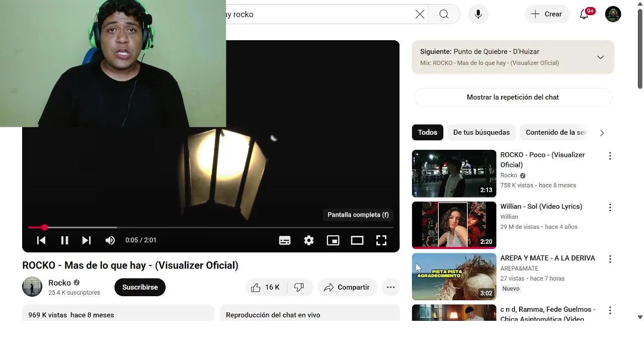This screenshot has width=644, height=362.
Task: Open options menu for ROCKO - Poco
Action: (610, 156)
